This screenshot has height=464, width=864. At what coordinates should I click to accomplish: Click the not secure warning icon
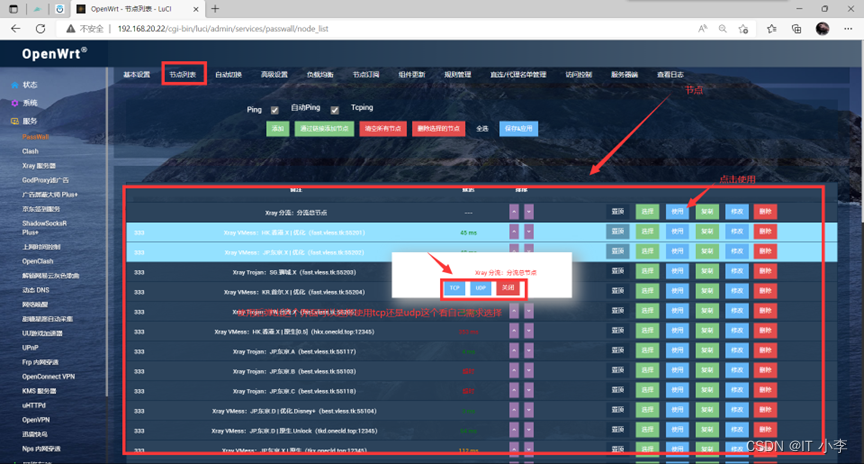coord(71,29)
